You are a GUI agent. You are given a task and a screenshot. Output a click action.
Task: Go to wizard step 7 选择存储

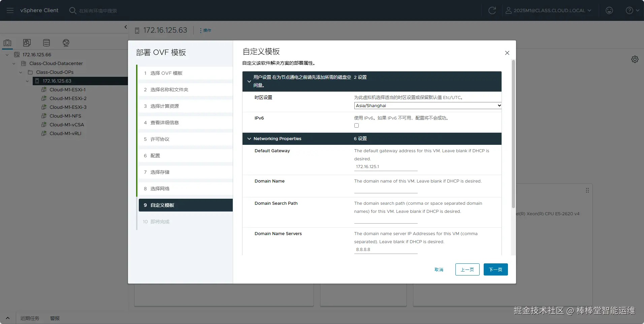pyautogui.click(x=186, y=172)
